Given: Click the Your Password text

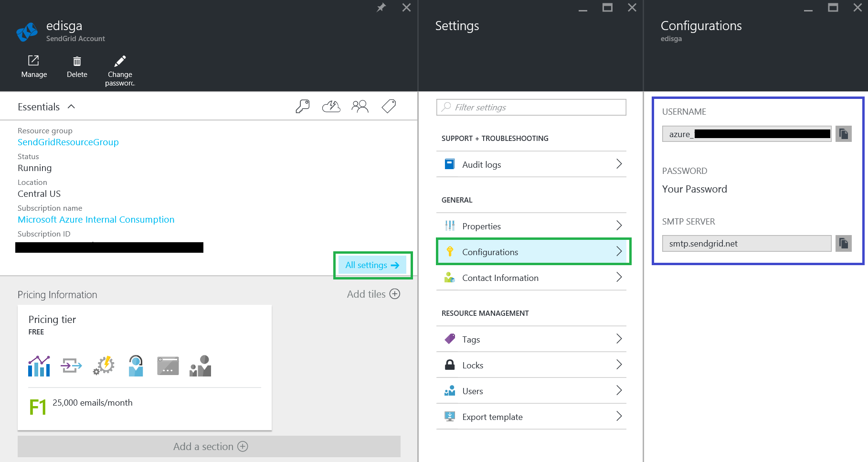Looking at the screenshot, I should coord(695,189).
